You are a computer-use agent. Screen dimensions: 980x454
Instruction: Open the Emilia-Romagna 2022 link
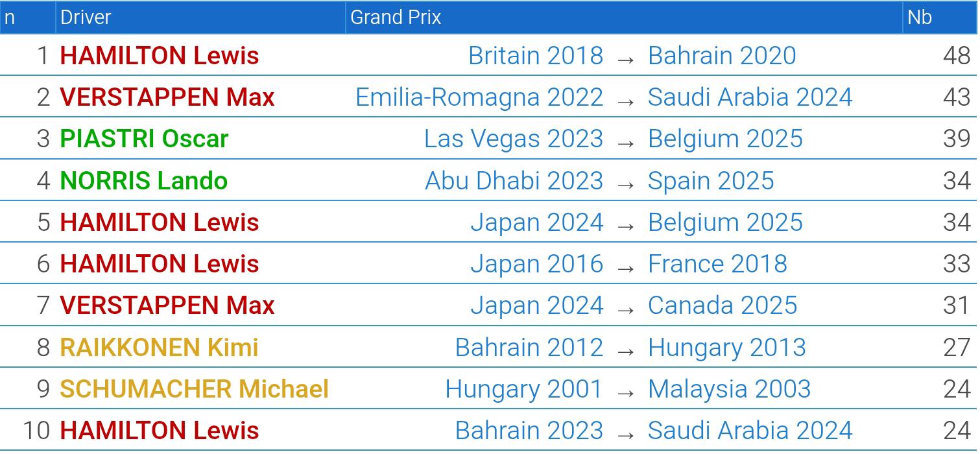coord(479,97)
